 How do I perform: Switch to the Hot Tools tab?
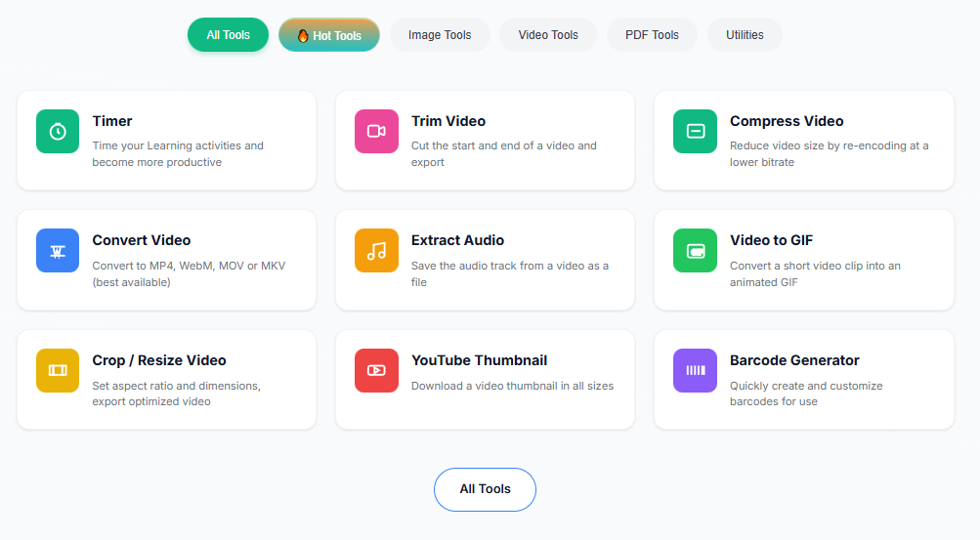(328, 35)
